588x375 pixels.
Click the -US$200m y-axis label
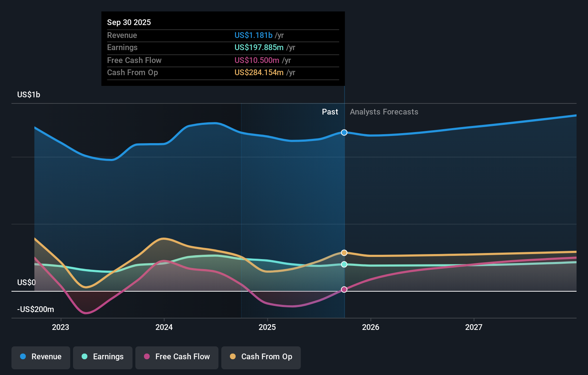(x=36, y=309)
